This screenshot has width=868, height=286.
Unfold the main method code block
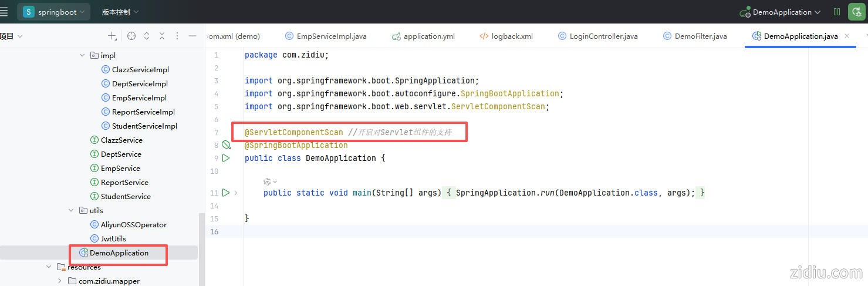(x=236, y=193)
